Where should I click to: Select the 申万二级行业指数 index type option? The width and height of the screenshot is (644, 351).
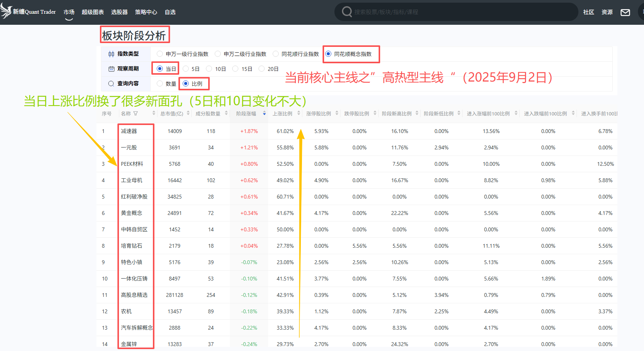217,54
